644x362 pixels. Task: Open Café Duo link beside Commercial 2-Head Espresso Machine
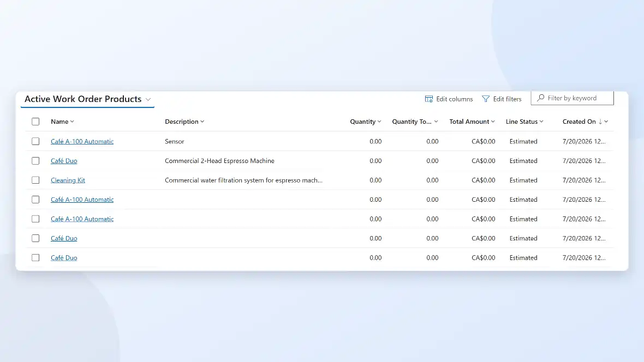pyautogui.click(x=64, y=161)
